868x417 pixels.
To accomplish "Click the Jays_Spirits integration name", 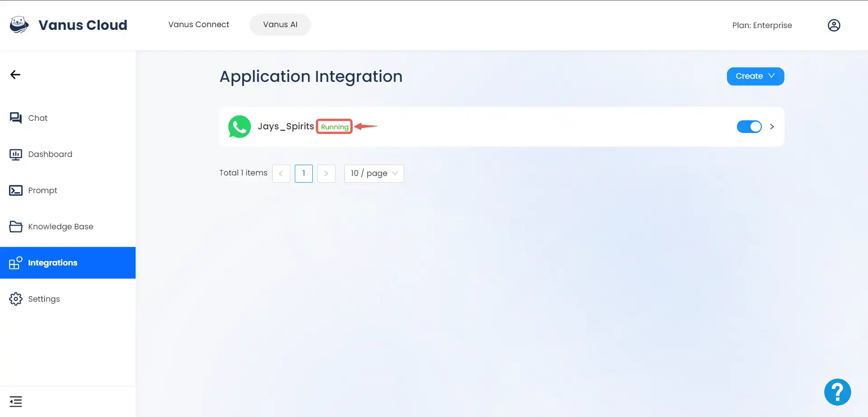I will pos(286,126).
